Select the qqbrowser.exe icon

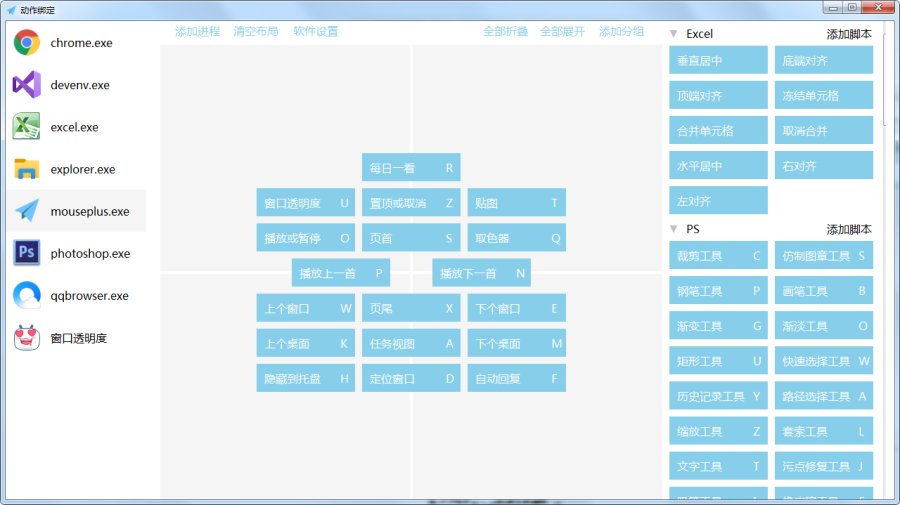tap(26, 296)
